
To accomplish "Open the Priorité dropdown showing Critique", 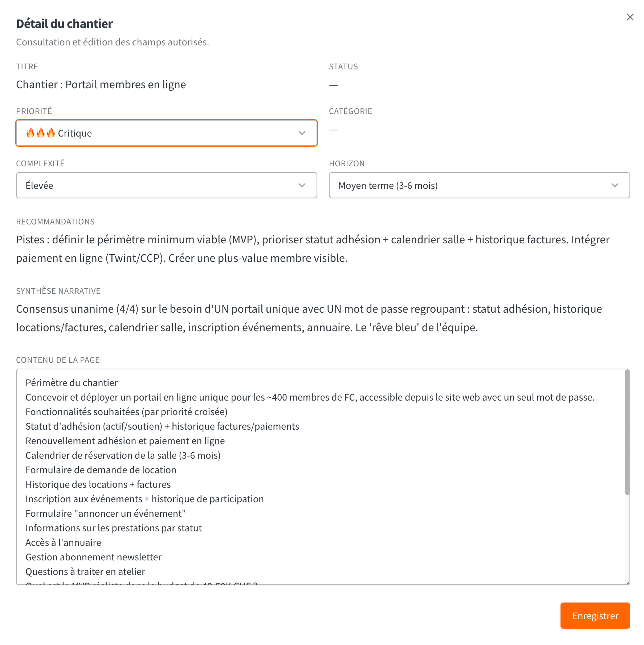I will point(167,133).
